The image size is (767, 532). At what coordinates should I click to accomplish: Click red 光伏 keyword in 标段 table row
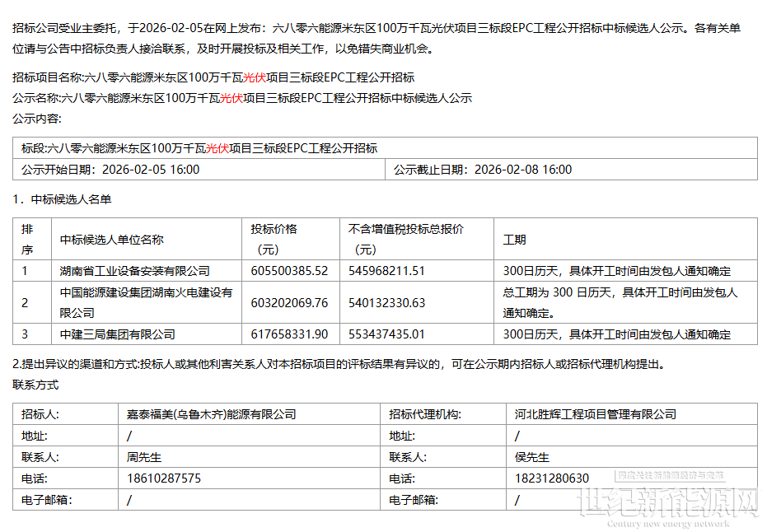tap(217, 148)
